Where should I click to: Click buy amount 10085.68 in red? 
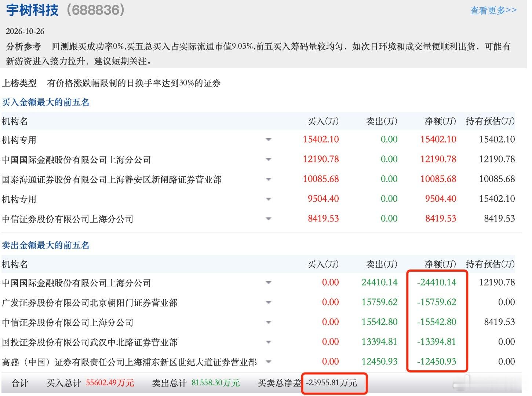(321, 179)
